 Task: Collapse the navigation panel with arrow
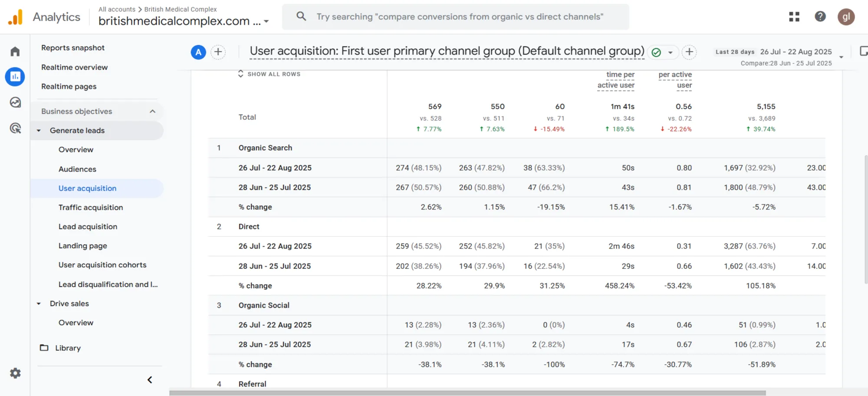150,380
